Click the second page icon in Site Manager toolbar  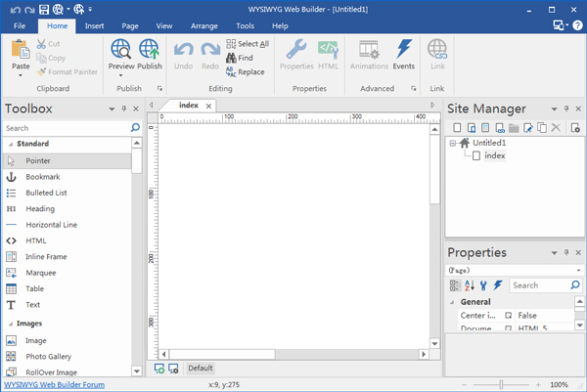tap(472, 128)
